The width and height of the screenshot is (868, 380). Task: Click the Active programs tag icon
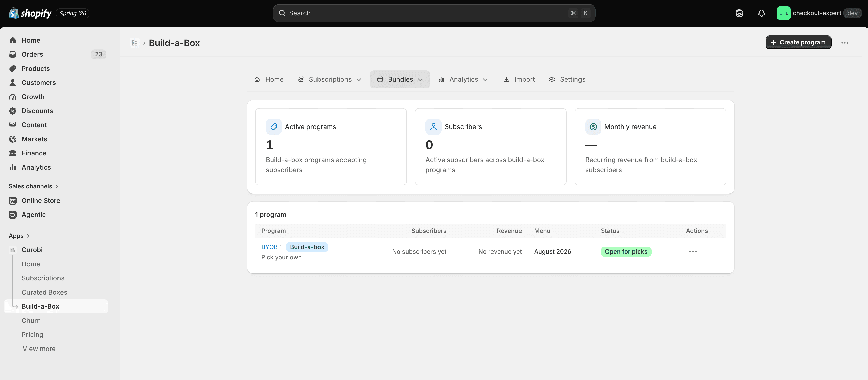(274, 127)
